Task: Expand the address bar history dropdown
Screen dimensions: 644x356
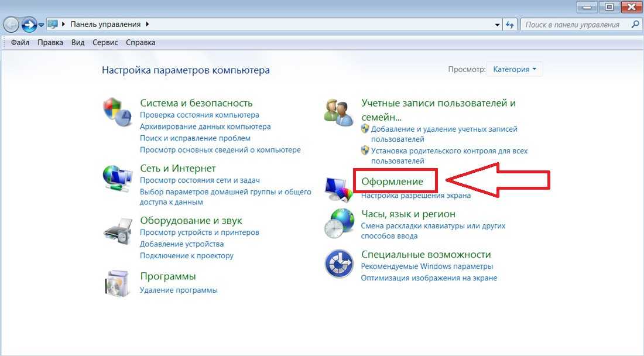Action: click(498, 25)
